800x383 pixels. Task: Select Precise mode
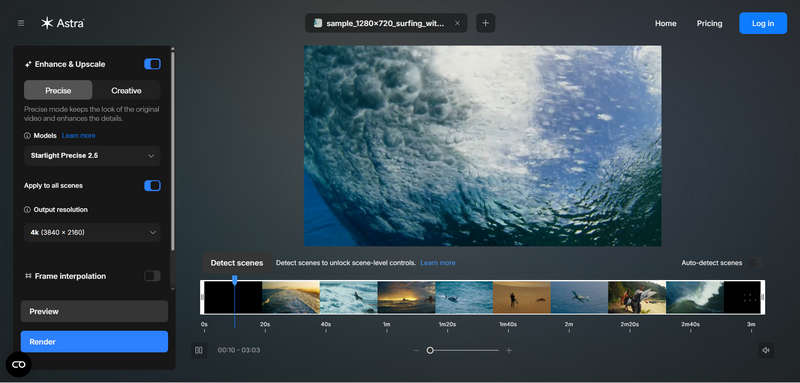pos(58,90)
